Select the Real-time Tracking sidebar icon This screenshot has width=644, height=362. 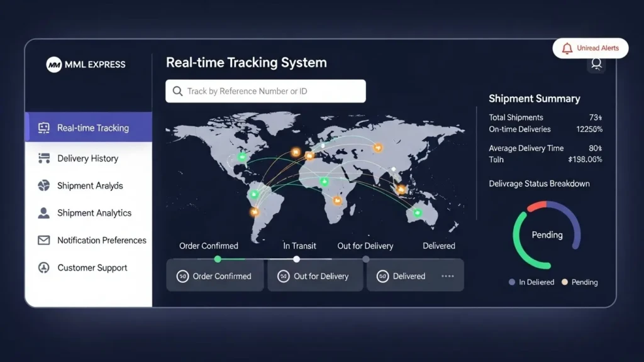tap(44, 128)
